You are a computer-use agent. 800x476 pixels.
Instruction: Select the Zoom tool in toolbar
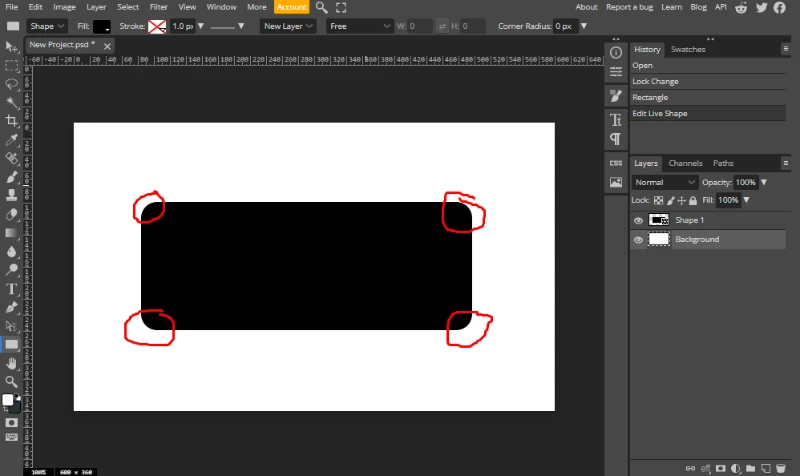(x=12, y=381)
